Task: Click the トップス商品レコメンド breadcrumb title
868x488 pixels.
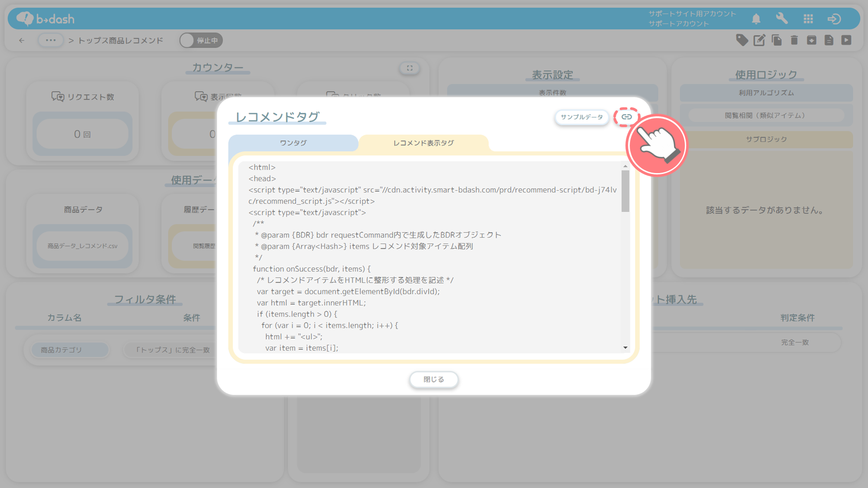Action: tap(121, 40)
